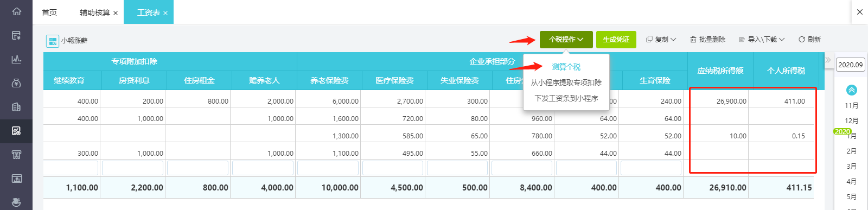Click the 小畅涨薪 logo icon

pyautogui.click(x=52, y=41)
